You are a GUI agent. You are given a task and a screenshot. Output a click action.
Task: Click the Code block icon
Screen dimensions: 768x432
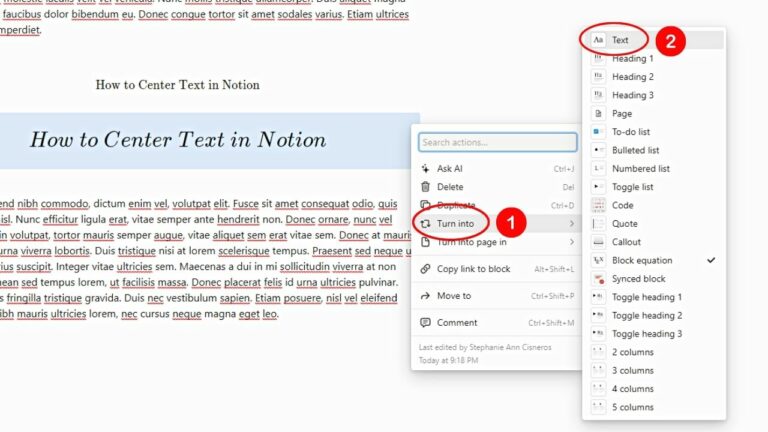pyautogui.click(x=598, y=205)
